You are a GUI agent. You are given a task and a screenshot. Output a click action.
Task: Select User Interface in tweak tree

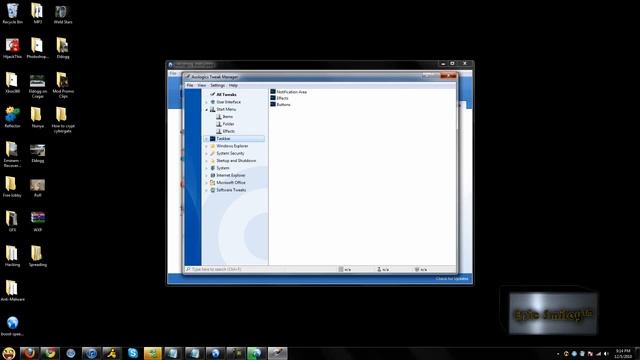coord(225,102)
